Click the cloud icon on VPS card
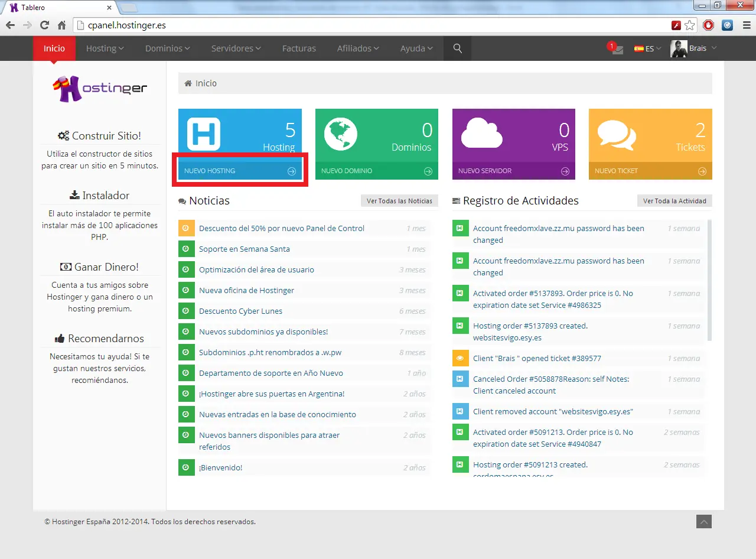 482,134
